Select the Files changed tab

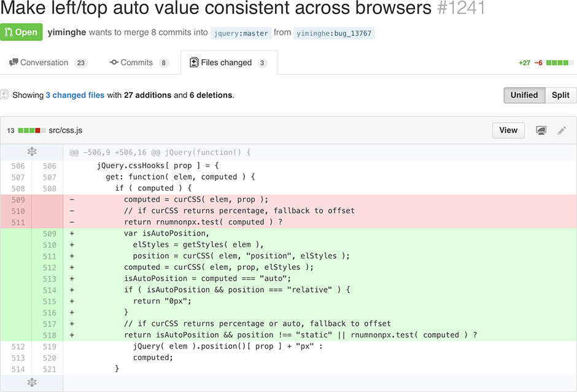[229, 63]
